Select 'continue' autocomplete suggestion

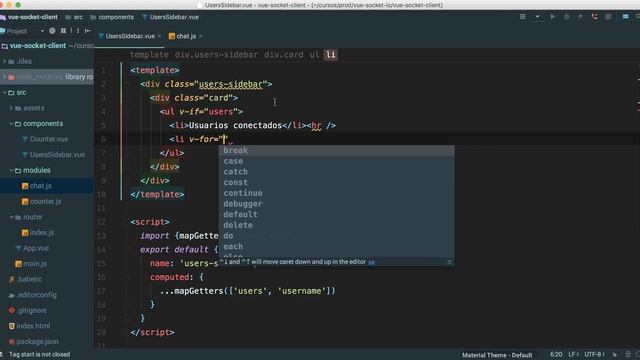pos(337,193)
